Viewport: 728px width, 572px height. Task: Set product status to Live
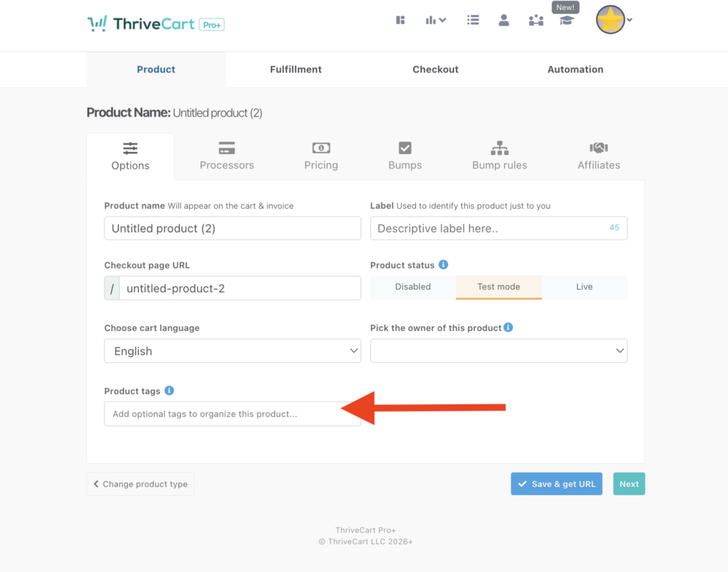point(584,287)
